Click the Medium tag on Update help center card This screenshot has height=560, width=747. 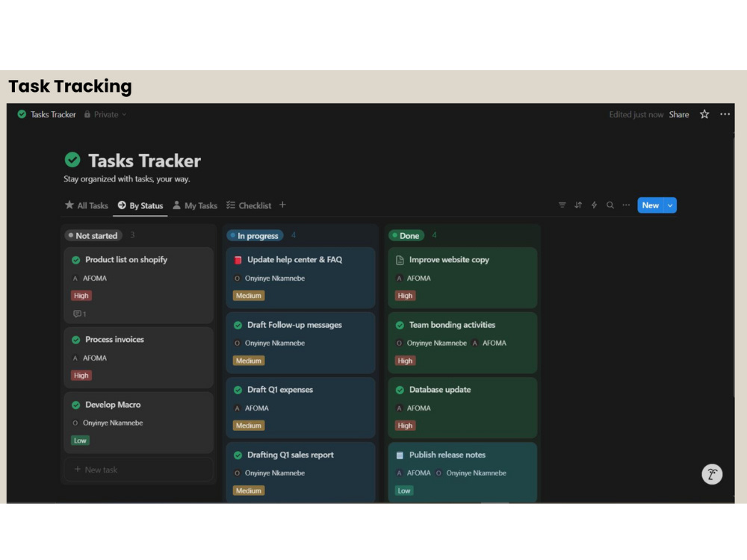(248, 295)
